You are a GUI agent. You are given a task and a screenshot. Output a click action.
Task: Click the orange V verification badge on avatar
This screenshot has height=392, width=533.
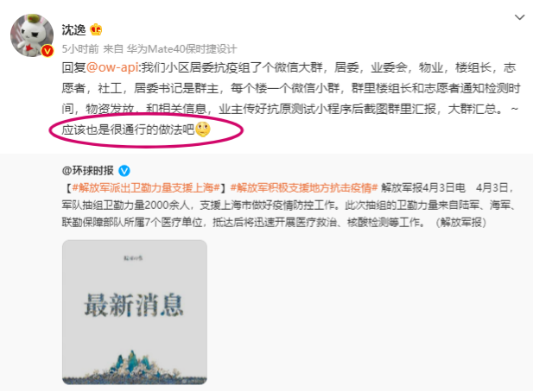click(x=48, y=51)
